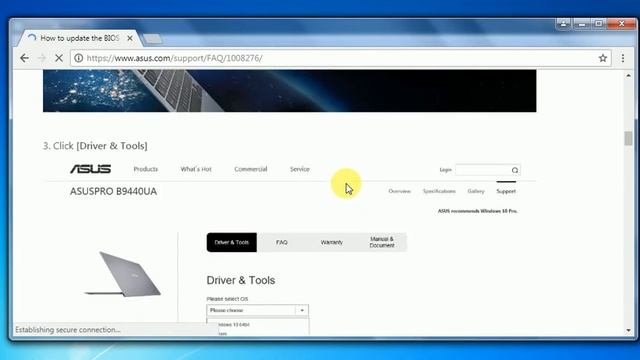Click the 'Driver & Tools' section heading
The width and height of the screenshot is (640, 360).
coord(240,280)
